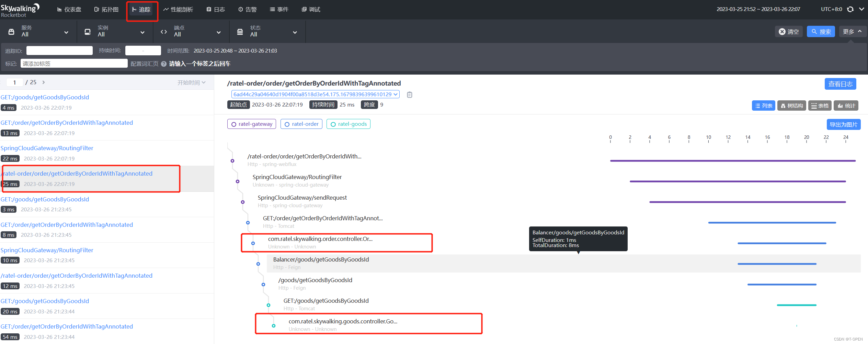Viewport: 868px width, 344px height.
Task: Open the 端点 endpoint dropdown
Action: click(x=191, y=32)
